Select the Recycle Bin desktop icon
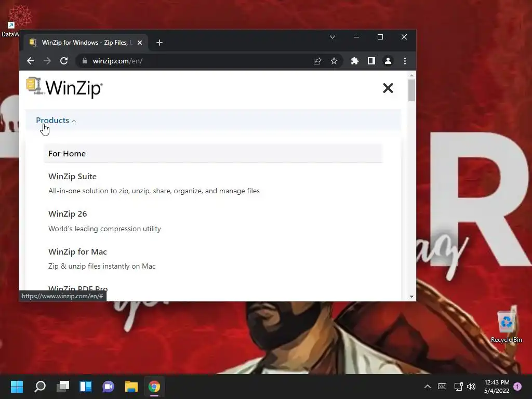532x399 pixels. [x=506, y=326]
